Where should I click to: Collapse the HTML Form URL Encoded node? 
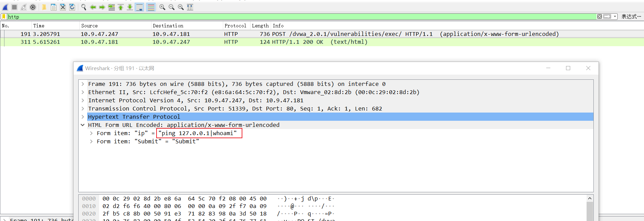pyautogui.click(x=83, y=125)
